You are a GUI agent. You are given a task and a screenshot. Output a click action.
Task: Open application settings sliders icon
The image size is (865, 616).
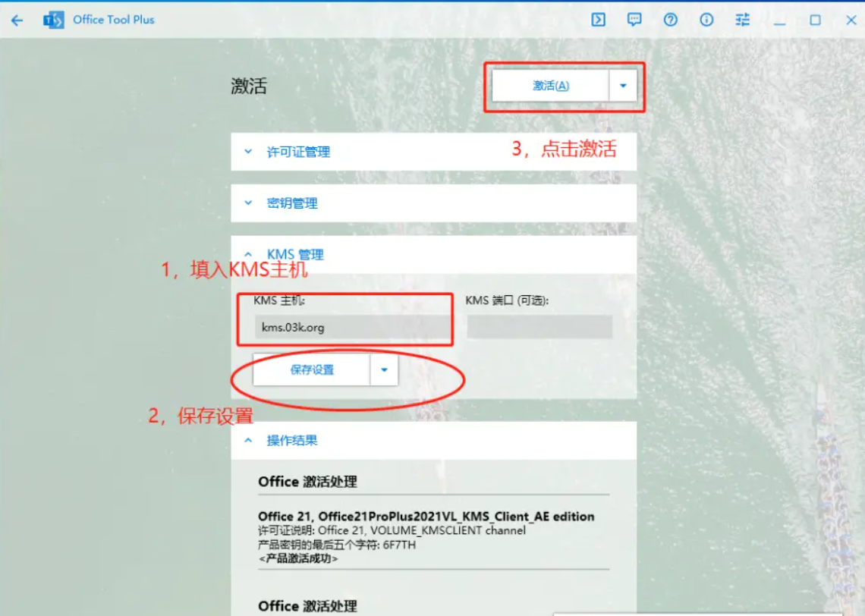pos(742,20)
